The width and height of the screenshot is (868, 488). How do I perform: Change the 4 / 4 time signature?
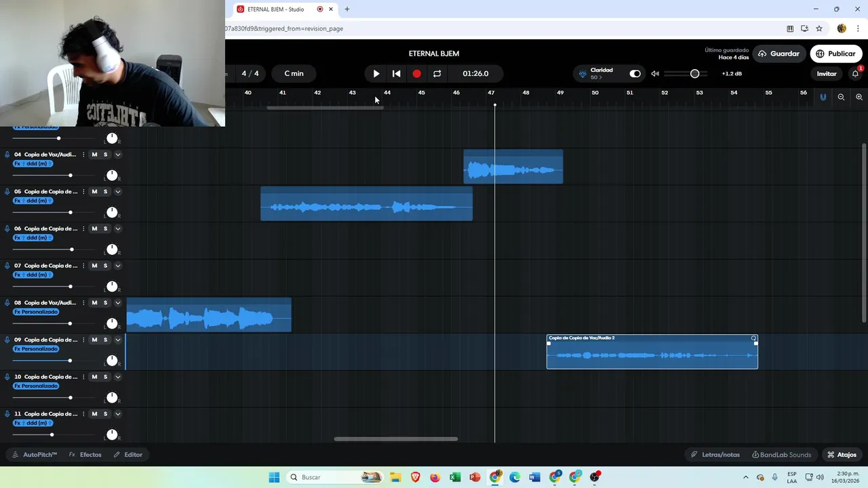tap(250, 73)
